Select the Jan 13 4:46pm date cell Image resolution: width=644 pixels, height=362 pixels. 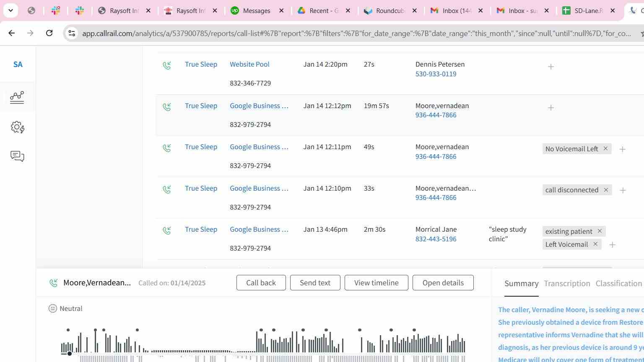[x=325, y=230]
